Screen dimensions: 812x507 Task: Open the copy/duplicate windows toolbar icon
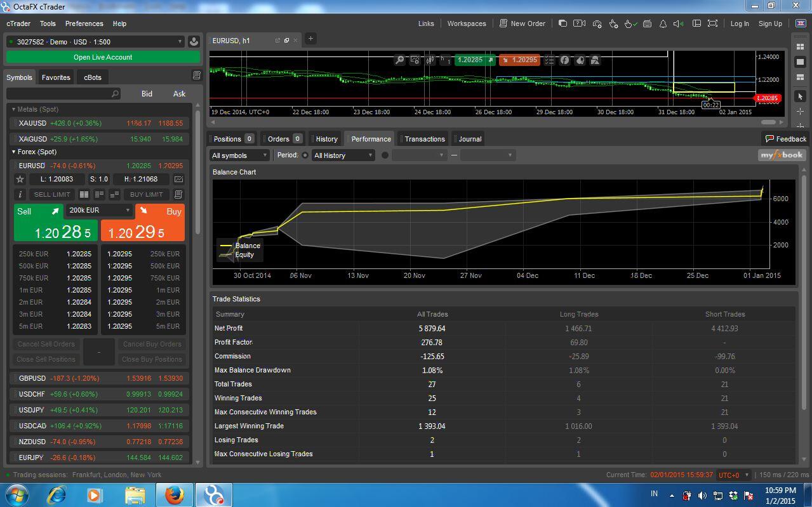562,23
